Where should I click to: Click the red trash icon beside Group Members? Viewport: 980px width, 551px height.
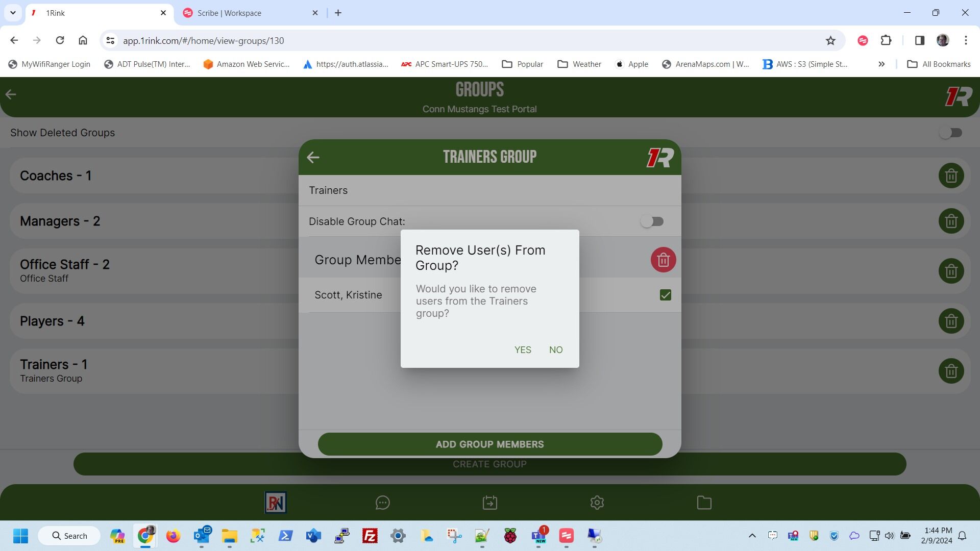(663, 260)
